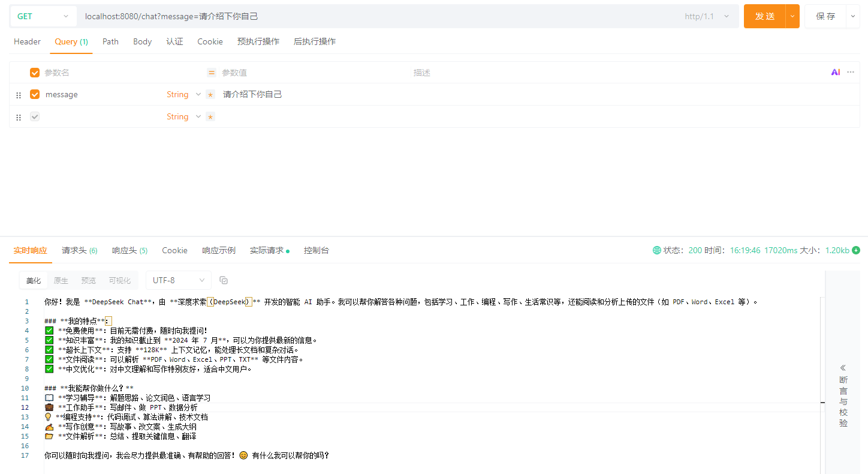The width and height of the screenshot is (868, 474).
Task: Click the request URL input field
Action: [x=378, y=16]
